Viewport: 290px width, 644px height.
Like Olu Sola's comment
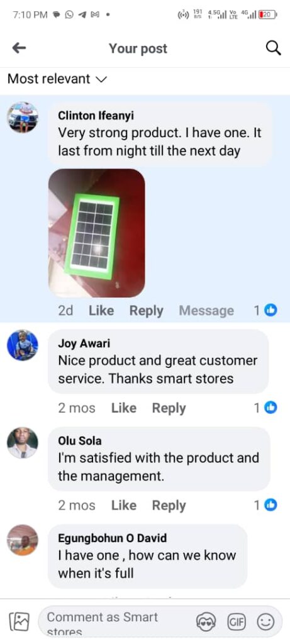[x=124, y=505]
